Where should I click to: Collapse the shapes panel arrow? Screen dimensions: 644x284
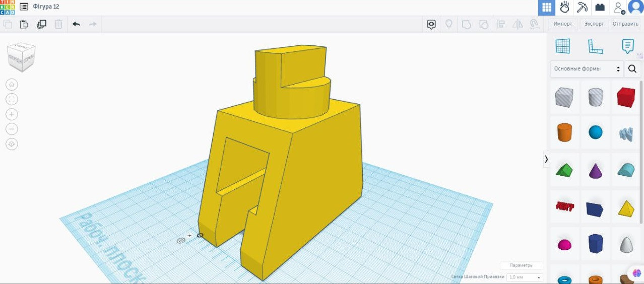tap(546, 159)
